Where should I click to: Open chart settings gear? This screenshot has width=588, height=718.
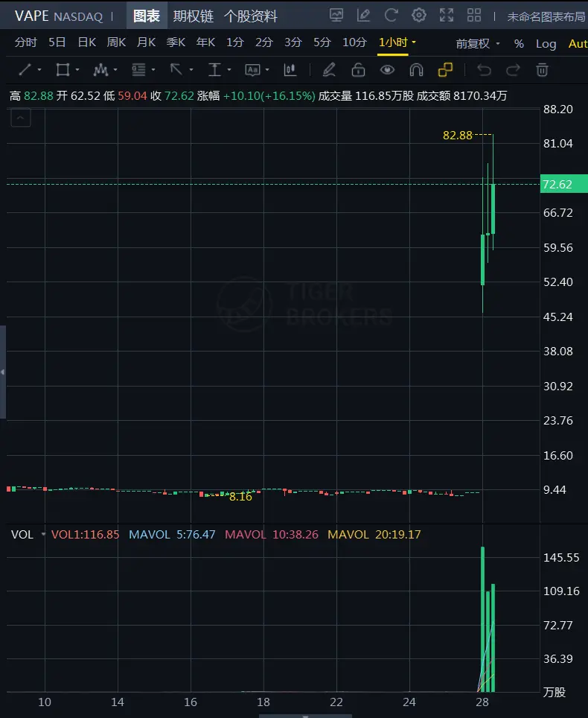coord(419,16)
